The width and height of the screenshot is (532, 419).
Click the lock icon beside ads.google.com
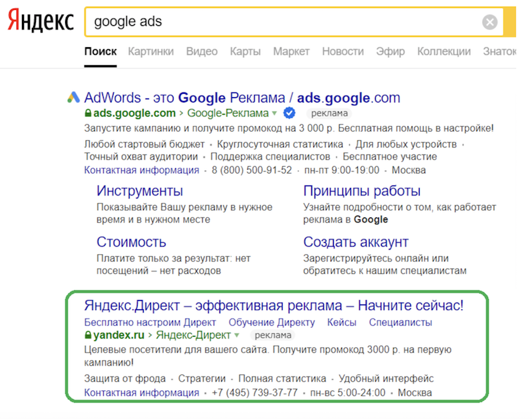tap(88, 112)
